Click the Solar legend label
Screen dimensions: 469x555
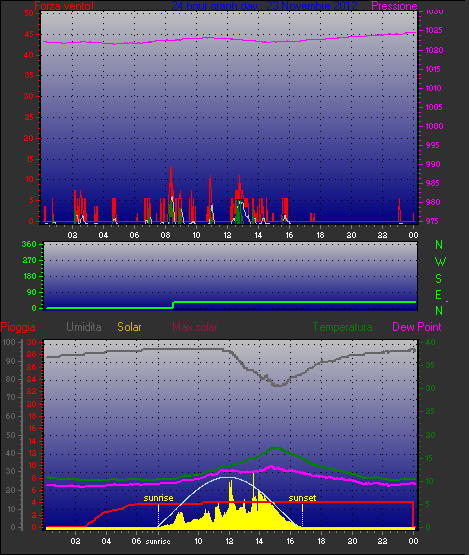pyautogui.click(x=129, y=327)
